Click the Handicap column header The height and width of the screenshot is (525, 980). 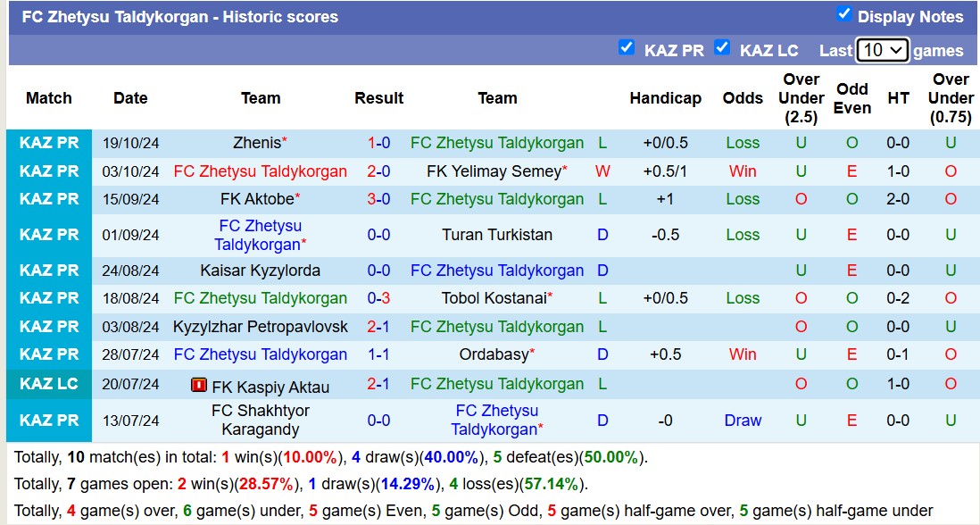pos(666,98)
